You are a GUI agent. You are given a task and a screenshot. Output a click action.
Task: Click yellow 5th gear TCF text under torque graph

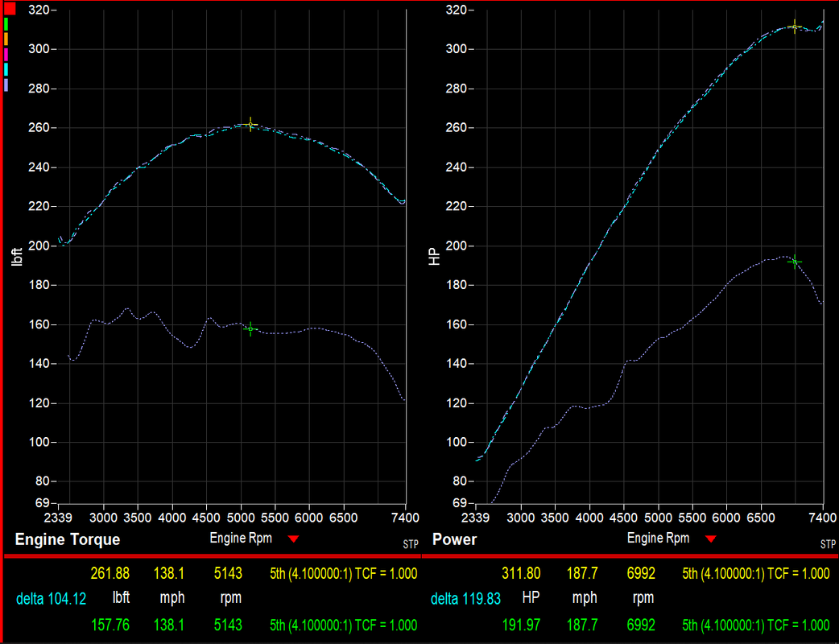[x=344, y=573]
